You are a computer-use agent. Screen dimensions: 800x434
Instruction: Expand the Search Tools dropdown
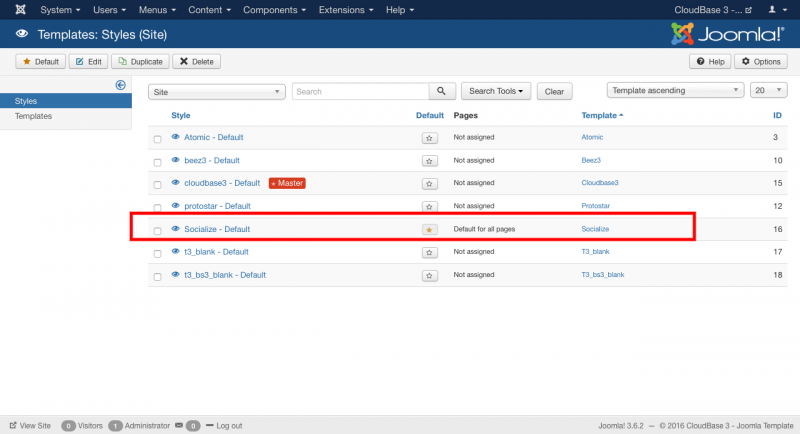pos(496,91)
